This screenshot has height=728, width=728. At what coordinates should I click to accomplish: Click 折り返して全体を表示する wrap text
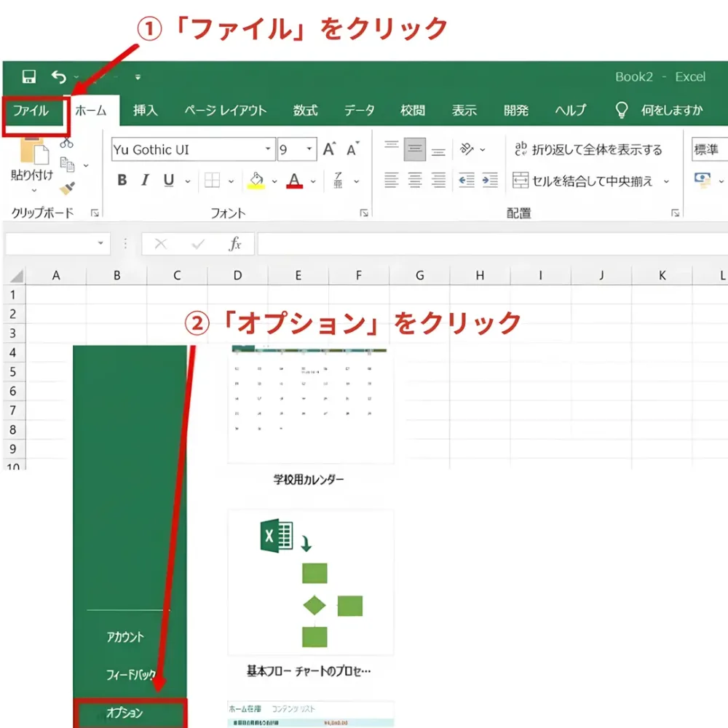(588, 149)
